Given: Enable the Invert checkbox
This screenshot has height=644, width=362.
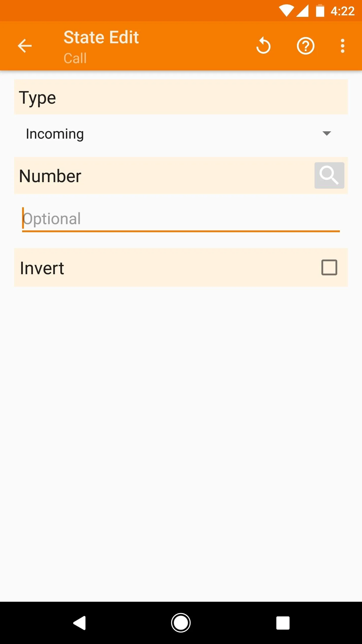Looking at the screenshot, I should tap(329, 267).
